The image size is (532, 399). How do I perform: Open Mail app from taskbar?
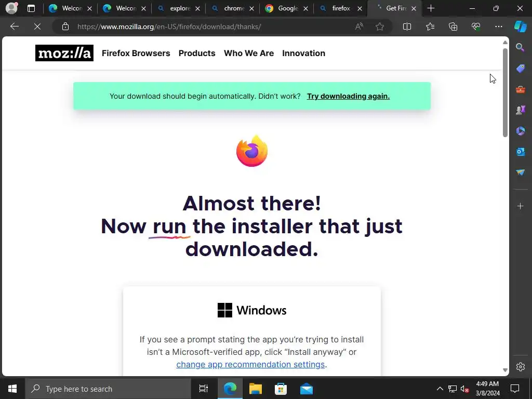pyautogui.click(x=307, y=389)
